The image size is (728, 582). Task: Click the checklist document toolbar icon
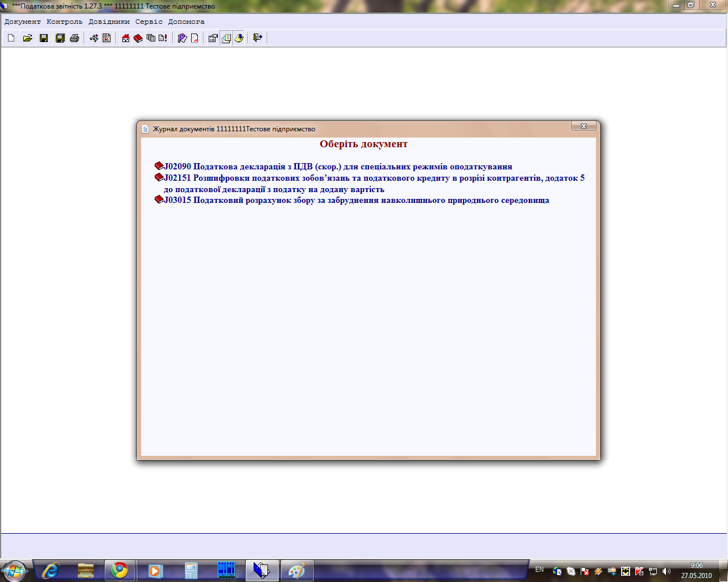point(106,38)
